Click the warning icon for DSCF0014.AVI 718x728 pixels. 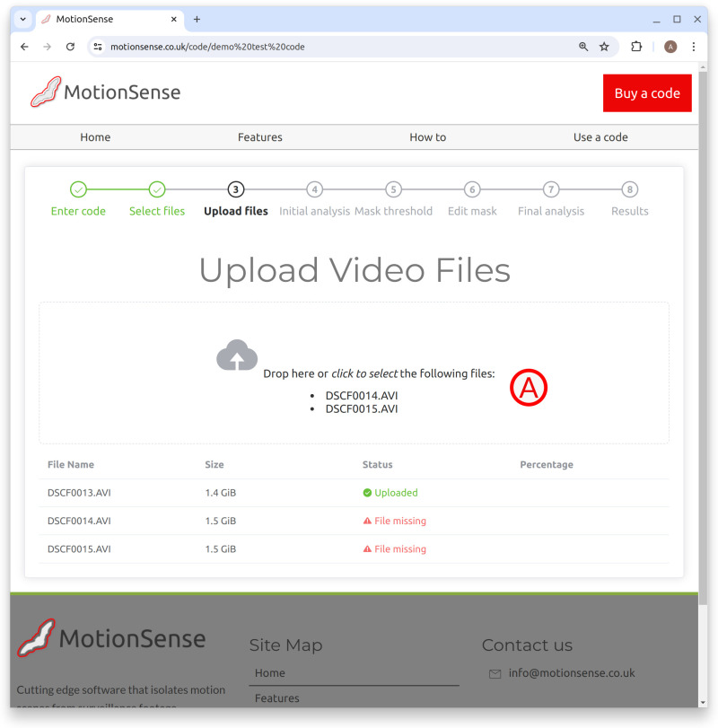click(x=367, y=521)
